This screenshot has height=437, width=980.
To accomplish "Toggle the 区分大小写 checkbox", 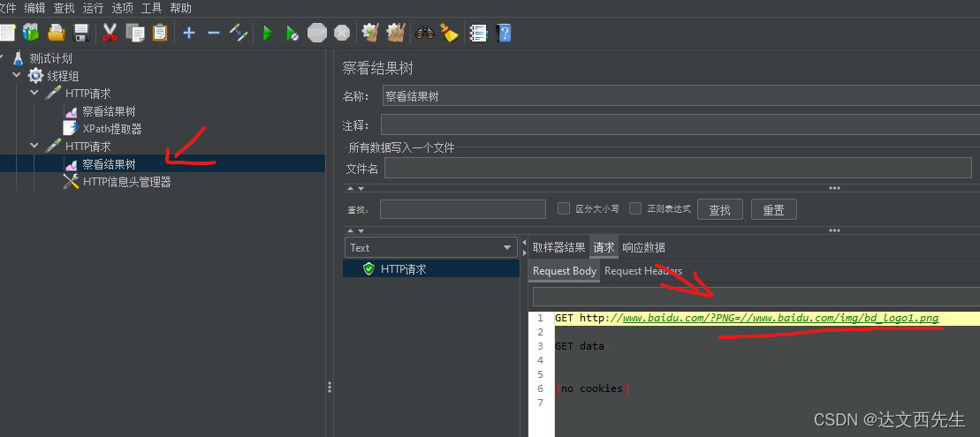I will [563, 208].
